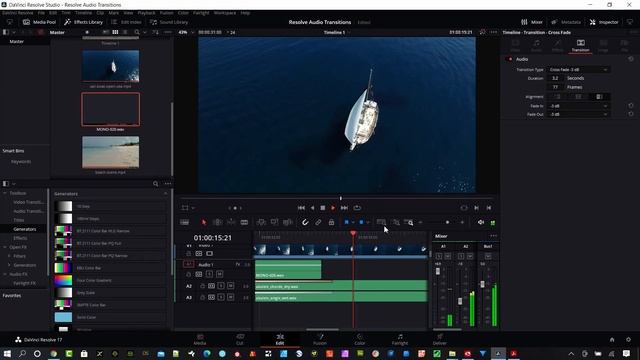
Task: Open the Flag color dropdown arrow
Action: (353, 222)
